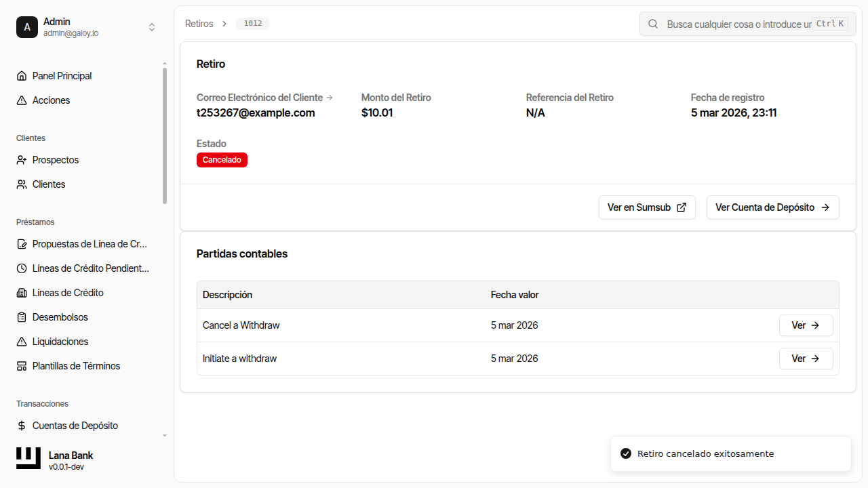Click the Lana Bank logo

coord(28,458)
